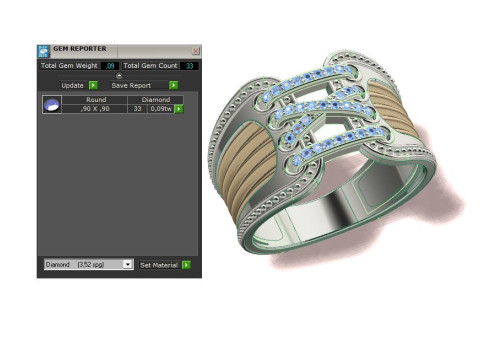Click the Gem Reporter panel logo icon
480x360 pixels.
[43, 52]
